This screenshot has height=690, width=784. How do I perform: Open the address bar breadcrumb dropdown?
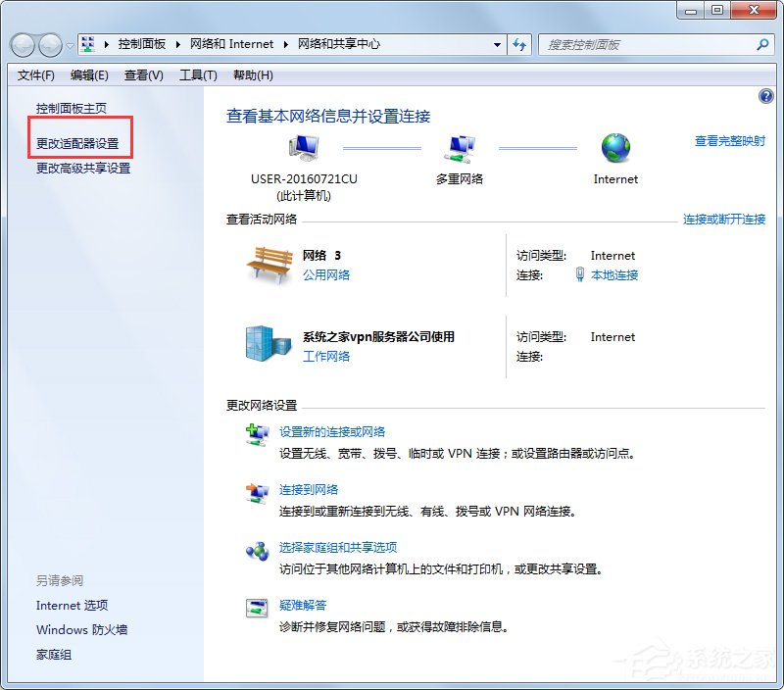[x=498, y=44]
